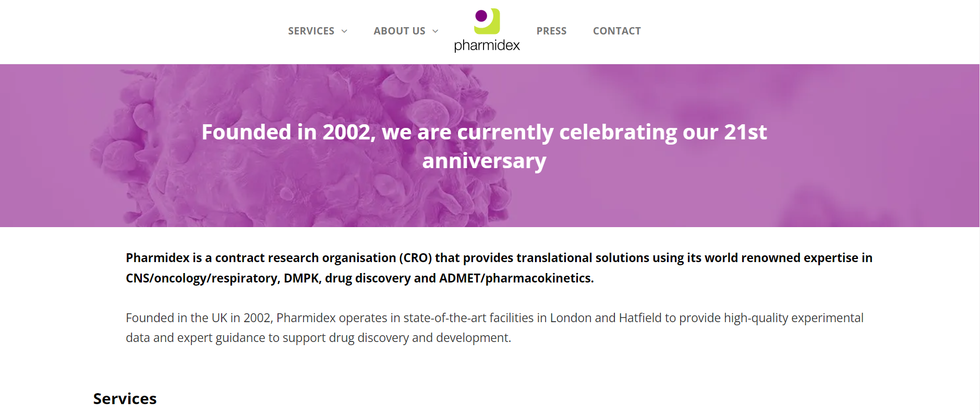Expand the Services menu chevron

coord(344,31)
